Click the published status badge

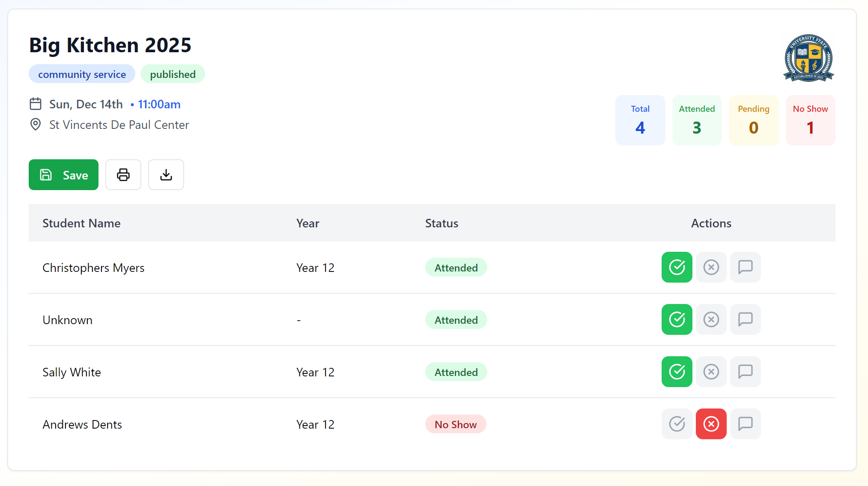(173, 74)
